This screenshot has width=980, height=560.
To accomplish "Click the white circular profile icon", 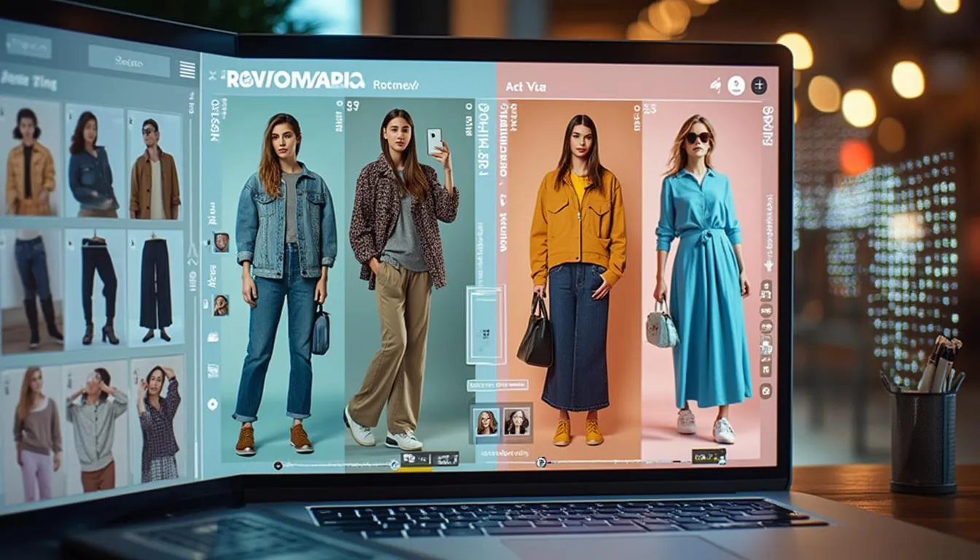I will point(736,85).
